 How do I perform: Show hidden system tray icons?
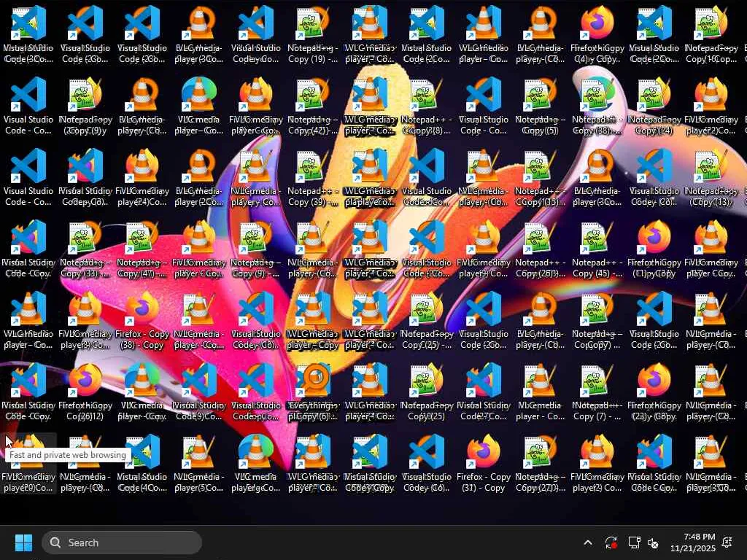pyautogui.click(x=588, y=542)
